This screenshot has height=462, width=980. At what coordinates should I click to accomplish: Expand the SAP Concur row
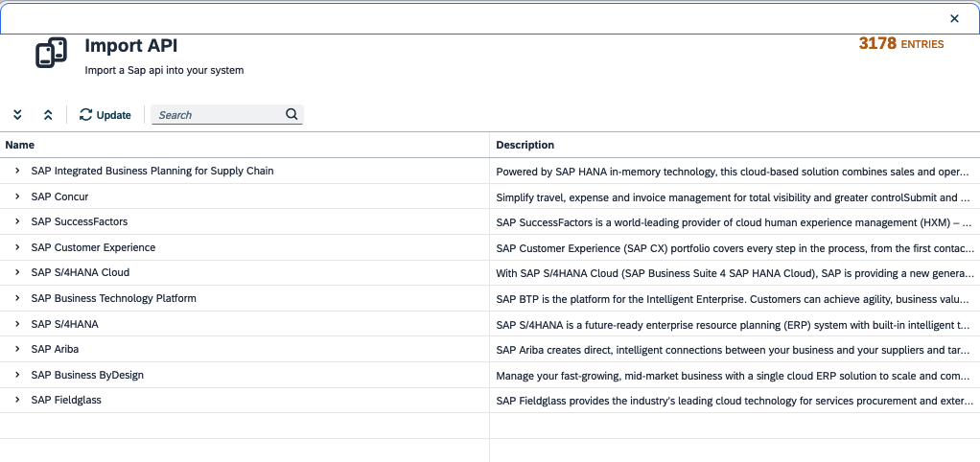(17, 196)
